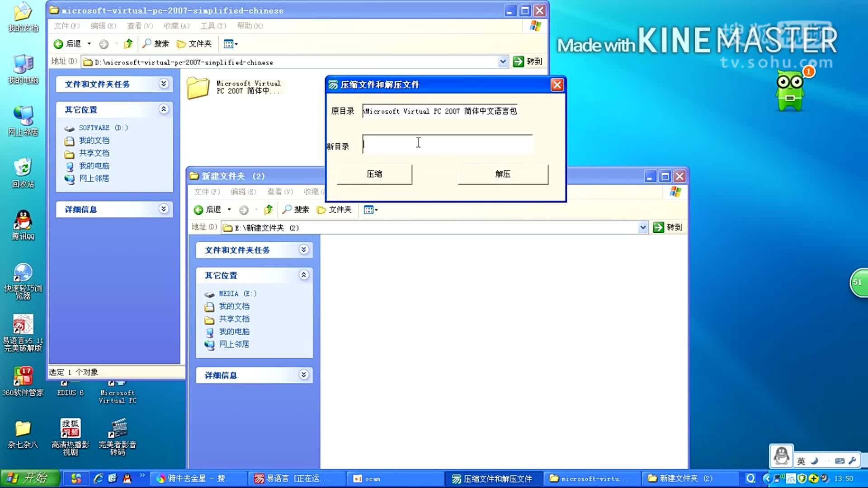Select the Microsoft Virtual PC 2007 folder icon
The width and height of the screenshot is (868, 488).
pos(198,88)
